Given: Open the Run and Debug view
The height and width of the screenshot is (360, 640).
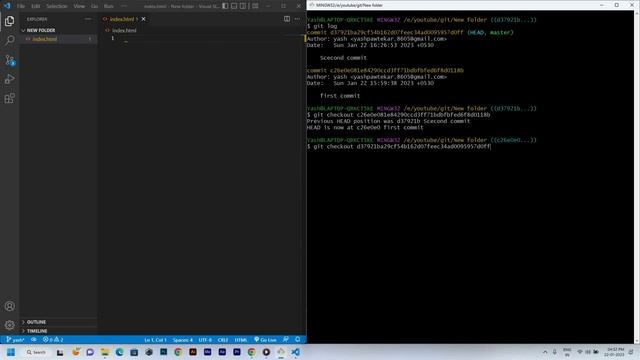Looking at the screenshot, I should [x=9, y=79].
